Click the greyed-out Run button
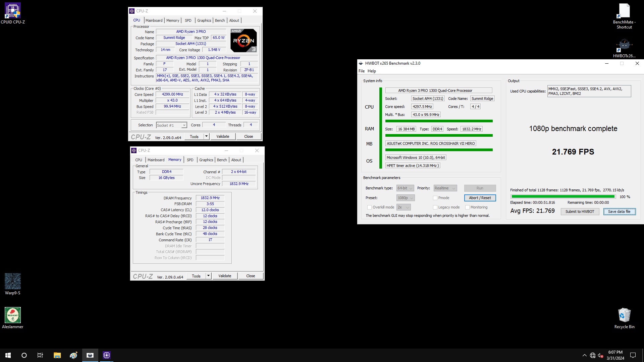This screenshot has width=644, height=362. (x=480, y=188)
